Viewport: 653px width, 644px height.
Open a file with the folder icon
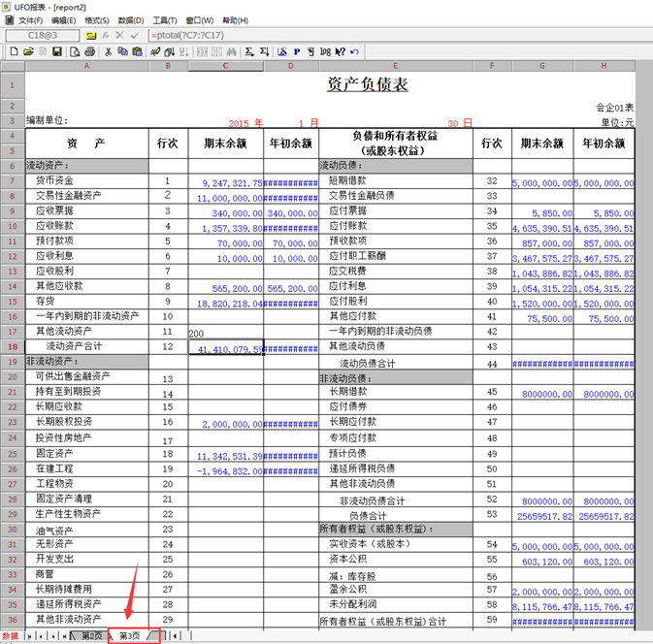click(28, 51)
